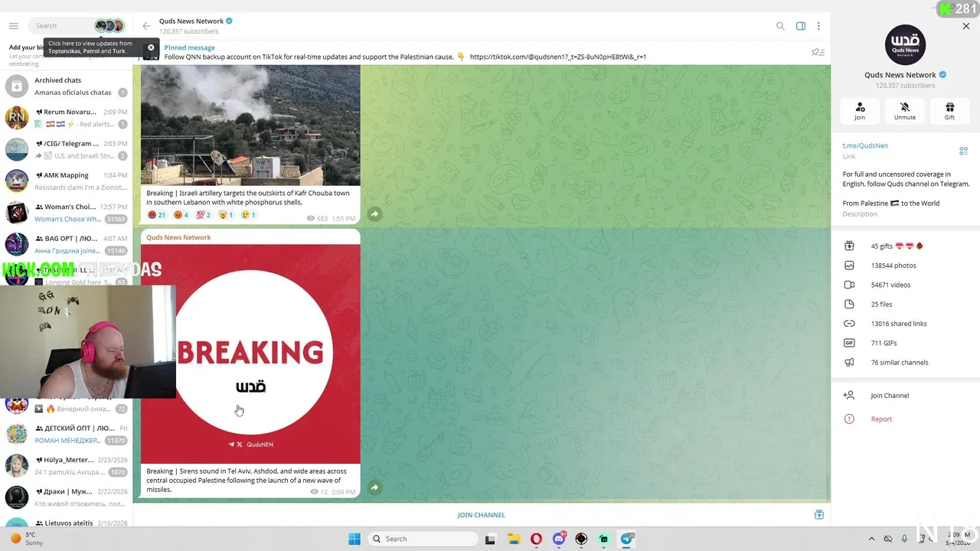Open the ДЕТСКИЙ ОПТ group chat

click(x=66, y=434)
